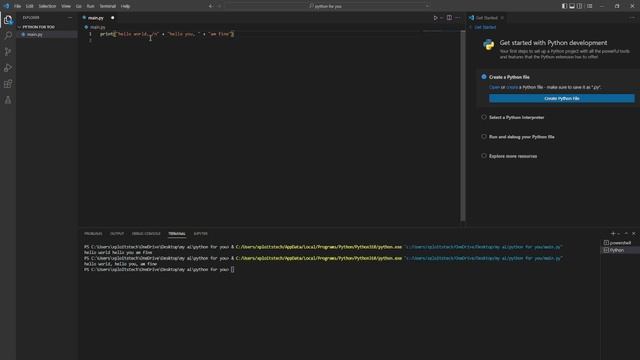The width and height of the screenshot is (640, 360).
Task: Open the run button dropdown arrow
Action: pos(442,18)
